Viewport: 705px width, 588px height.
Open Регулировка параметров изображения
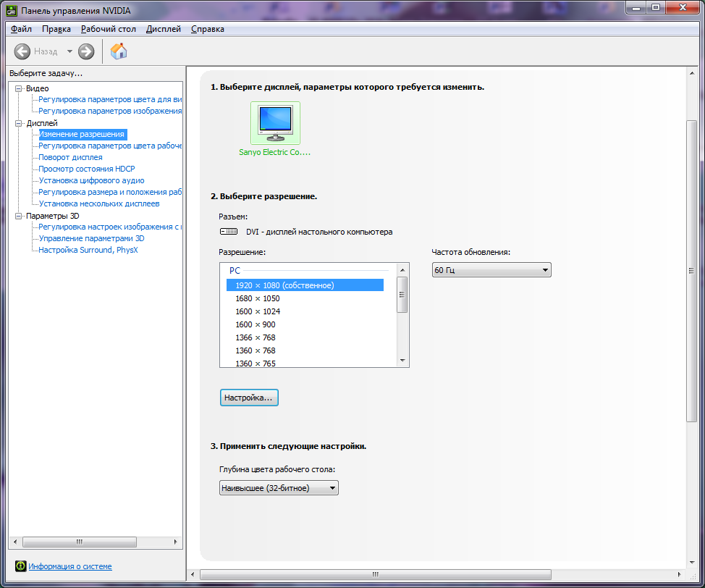pyautogui.click(x=110, y=111)
